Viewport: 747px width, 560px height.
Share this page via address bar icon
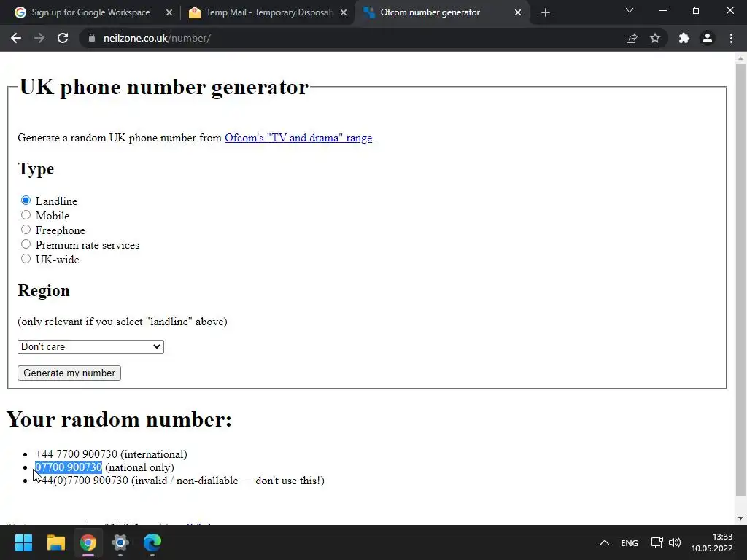[632, 38]
